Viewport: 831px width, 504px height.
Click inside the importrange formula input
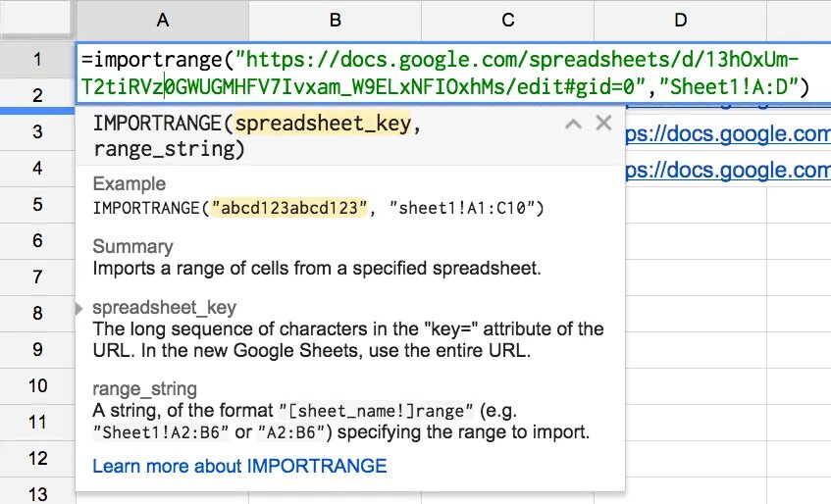[453, 74]
